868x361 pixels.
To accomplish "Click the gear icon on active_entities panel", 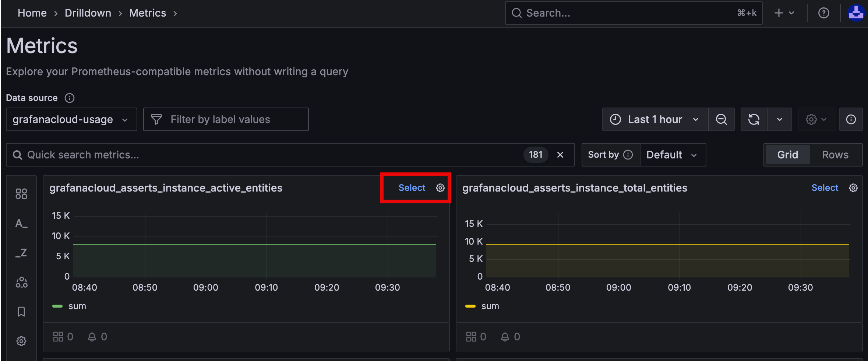I will (x=440, y=188).
